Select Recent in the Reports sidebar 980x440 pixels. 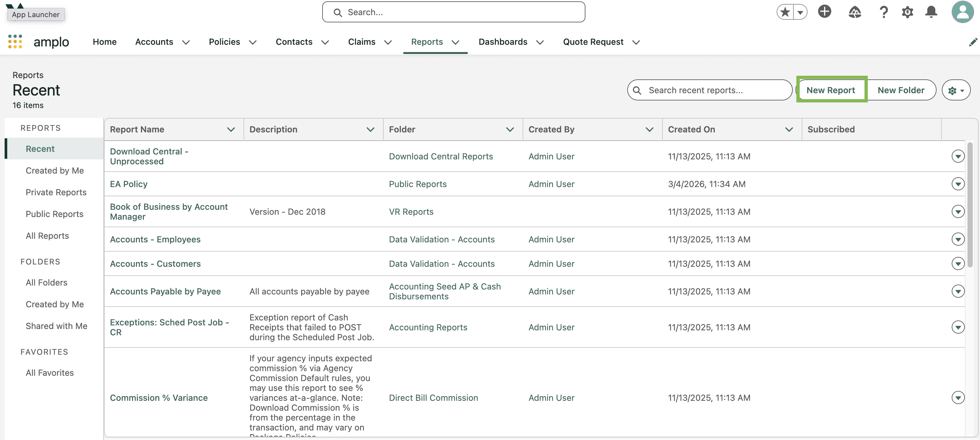54,149
